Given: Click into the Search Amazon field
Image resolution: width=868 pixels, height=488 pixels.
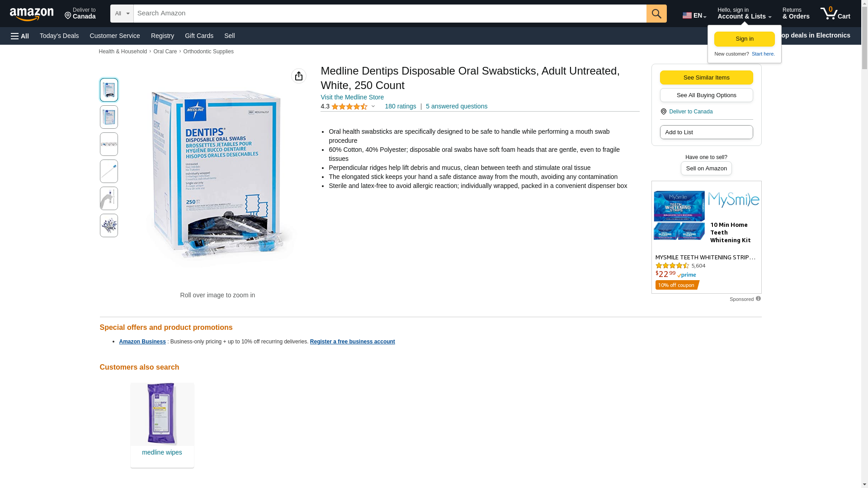Looking at the screenshot, I should [x=390, y=14].
